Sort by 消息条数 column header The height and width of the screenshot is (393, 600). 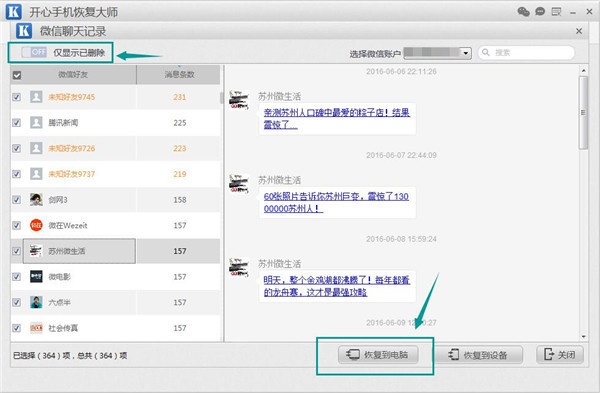click(179, 74)
